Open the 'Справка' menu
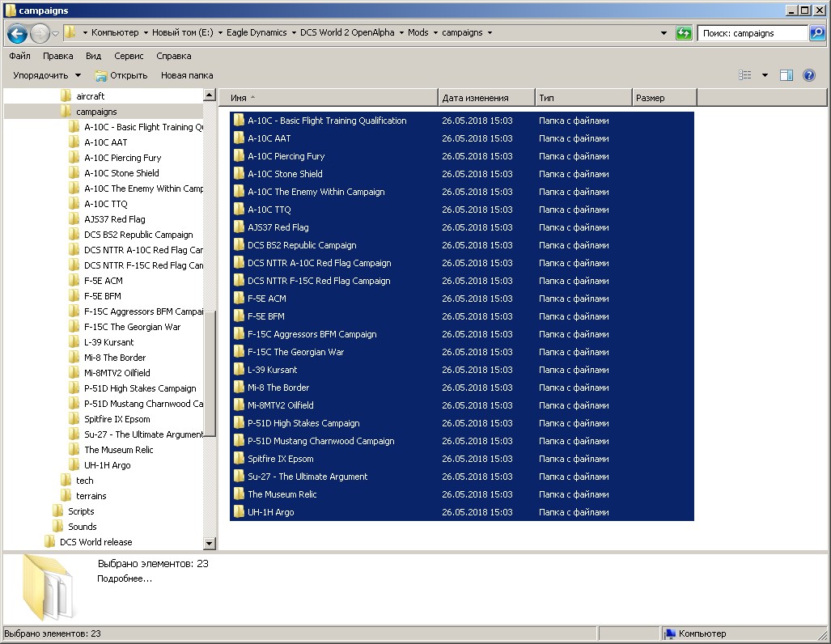The width and height of the screenshot is (831, 644). [173, 56]
